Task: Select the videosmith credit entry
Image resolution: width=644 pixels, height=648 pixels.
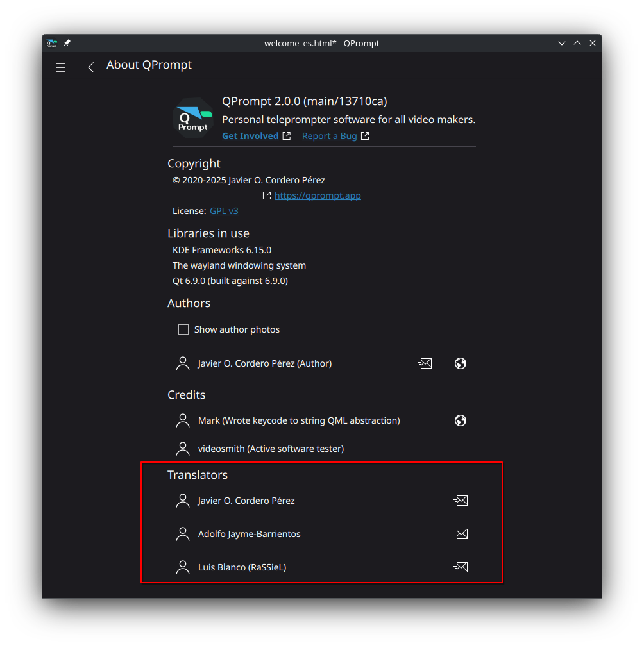Action: click(x=322, y=449)
